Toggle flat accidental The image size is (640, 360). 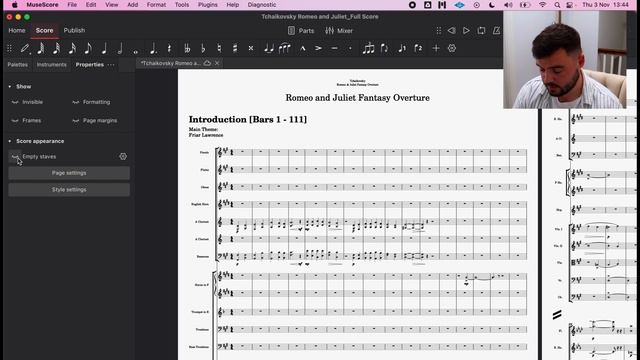203,49
